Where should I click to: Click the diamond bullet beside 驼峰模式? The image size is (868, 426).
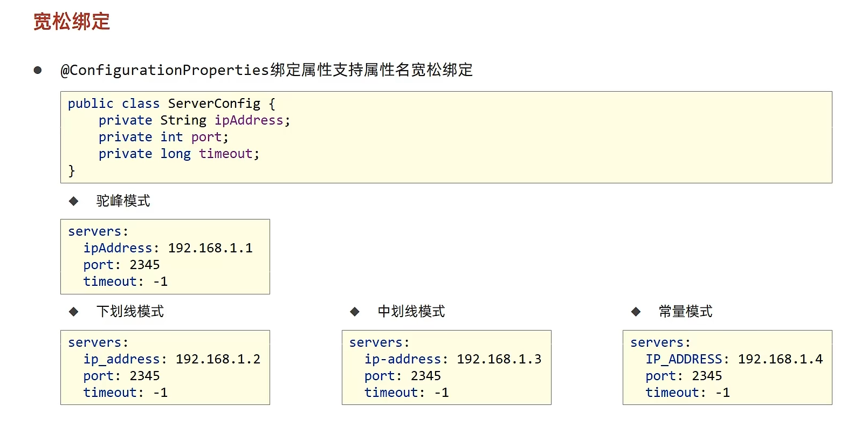coord(74,201)
